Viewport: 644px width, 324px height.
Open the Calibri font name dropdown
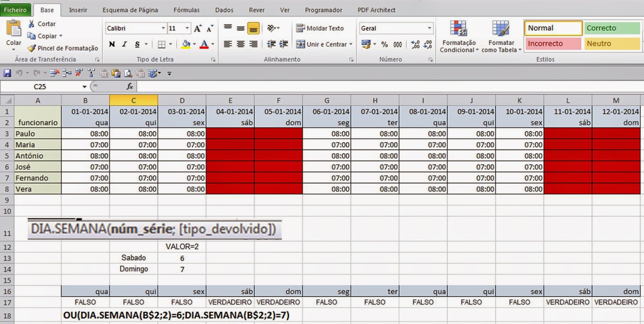(x=163, y=28)
